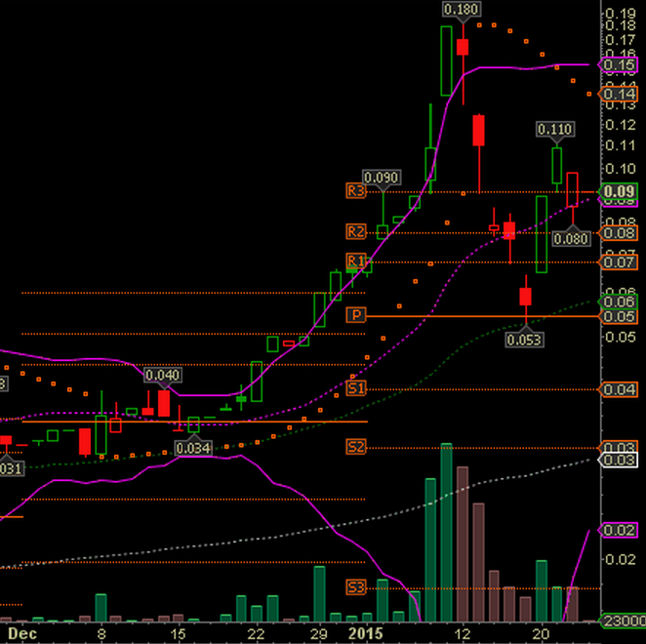This screenshot has height=644, width=646.
Task: Click the S1 support label
Action: [x=356, y=388]
